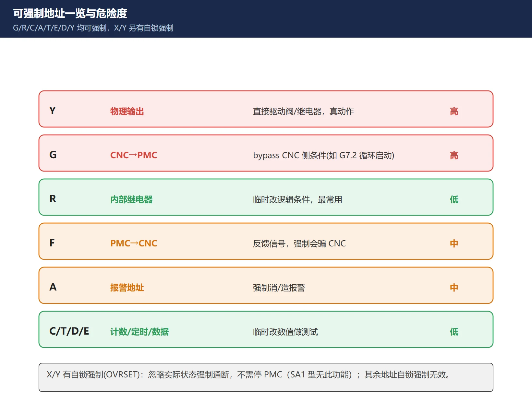
Task: Click the X/Y 有自锁强制(OVRSET) note
Action: coord(266,377)
